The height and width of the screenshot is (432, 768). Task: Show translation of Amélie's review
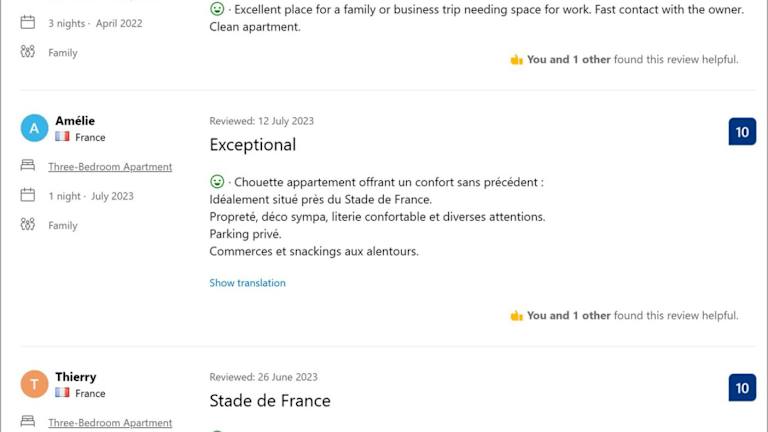pos(247,283)
